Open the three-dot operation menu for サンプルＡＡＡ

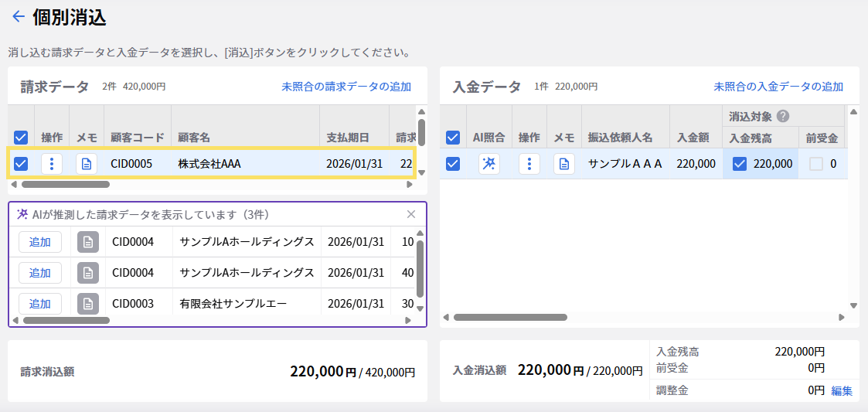point(529,164)
